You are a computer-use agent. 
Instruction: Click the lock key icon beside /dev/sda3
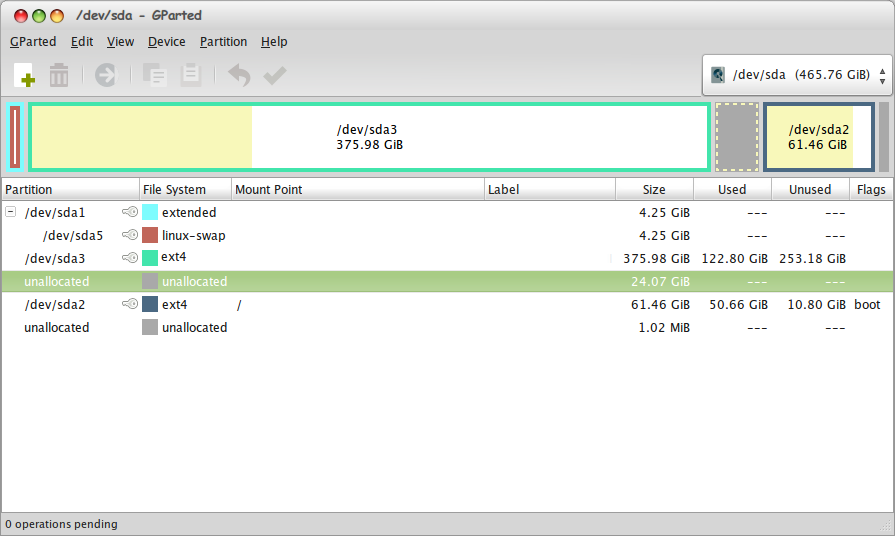(129, 259)
